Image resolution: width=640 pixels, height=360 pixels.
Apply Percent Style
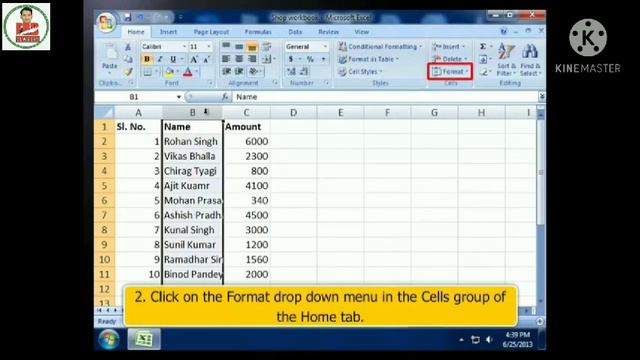[x=310, y=59]
